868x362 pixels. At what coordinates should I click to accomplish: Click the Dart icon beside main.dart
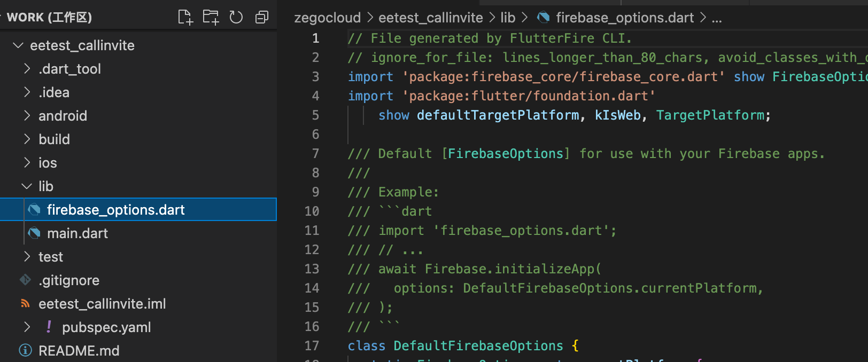34,233
